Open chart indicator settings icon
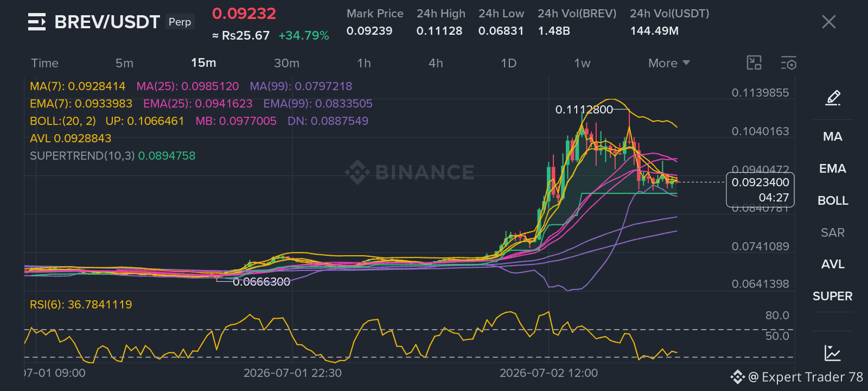Image resolution: width=868 pixels, height=391 pixels. coord(789,63)
